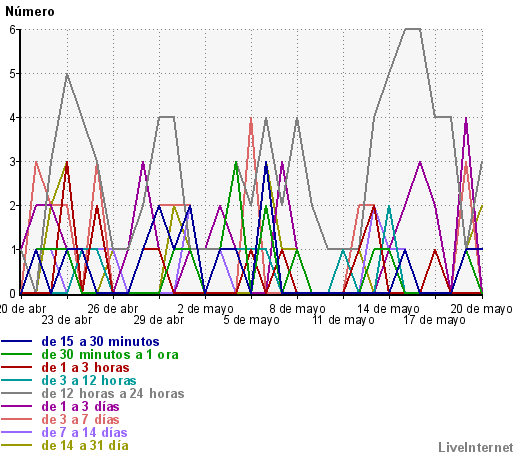
Task: Click the 'de 3 a 12 horas' legend label
Action: click(89, 381)
